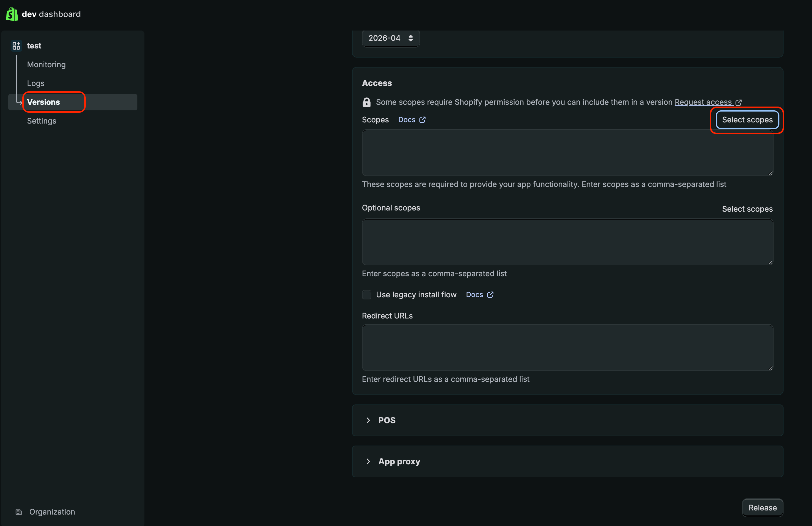Click external link icon next to Scopes Docs
Screen dimensions: 812x526
click(422, 120)
